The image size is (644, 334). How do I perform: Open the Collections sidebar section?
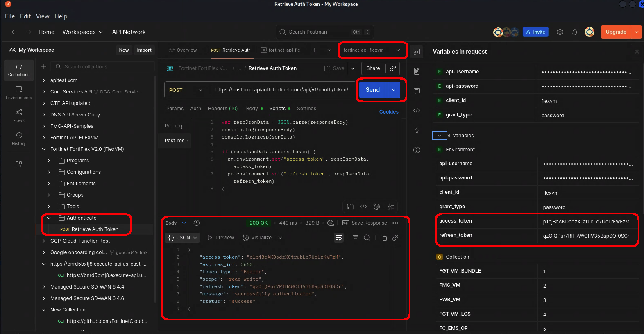point(19,70)
